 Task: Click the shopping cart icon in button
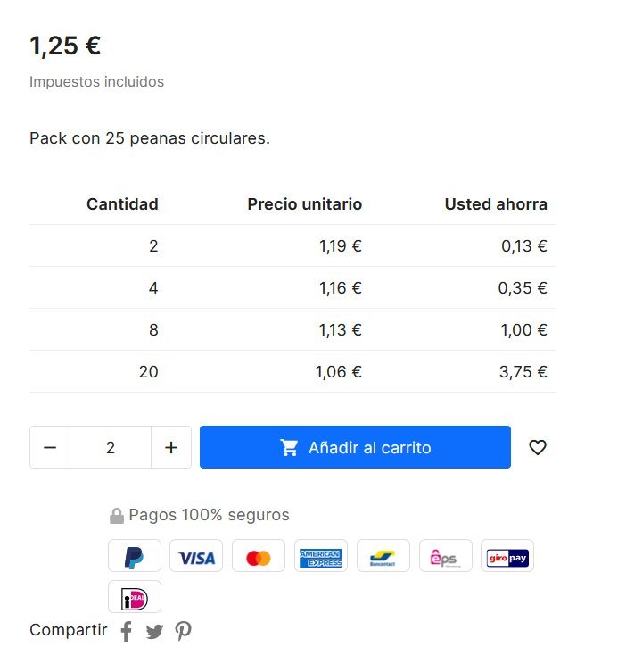point(290,448)
